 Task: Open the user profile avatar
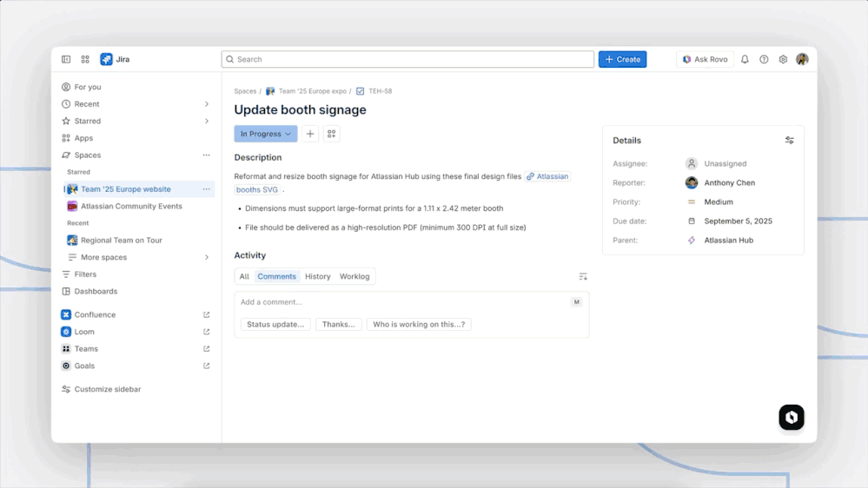click(802, 59)
